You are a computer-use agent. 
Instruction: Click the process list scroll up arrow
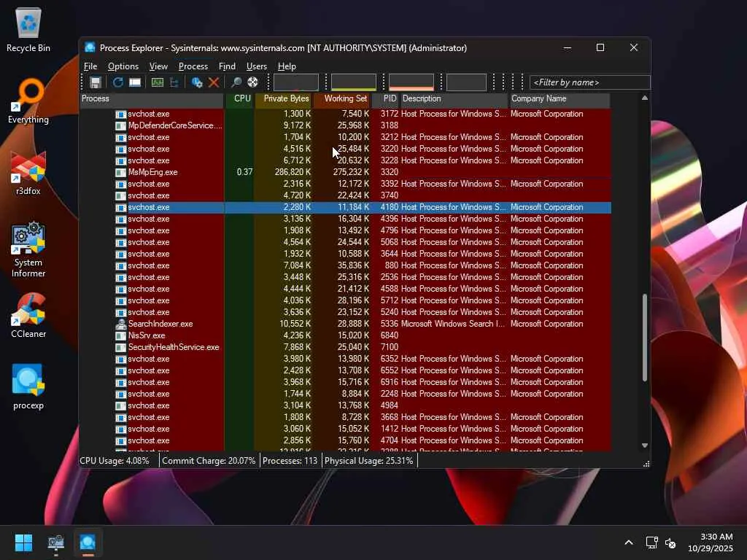click(645, 98)
